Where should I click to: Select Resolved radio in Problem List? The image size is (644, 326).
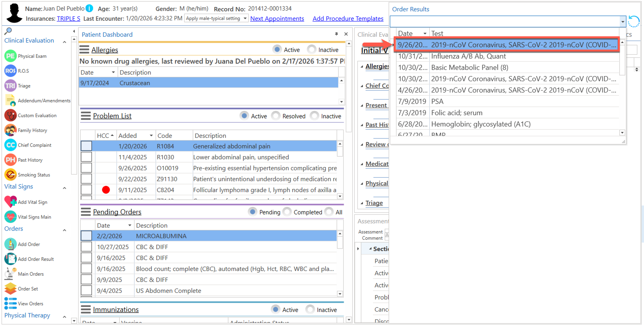pos(275,116)
